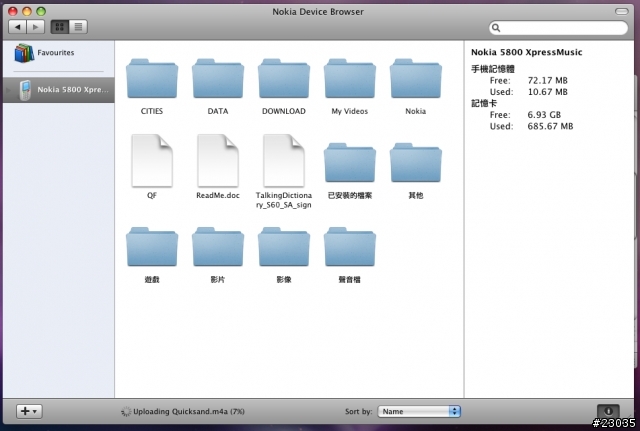Open the 聲音檔 folder
Image resolution: width=640 pixels, height=431 pixels.
[350, 247]
